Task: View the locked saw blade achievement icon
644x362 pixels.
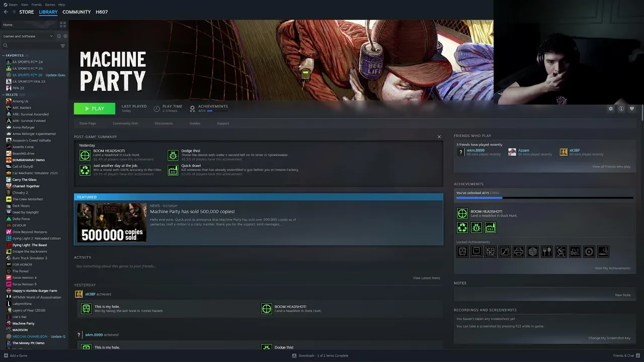Action: pyautogui.click(x=589, y=251)
